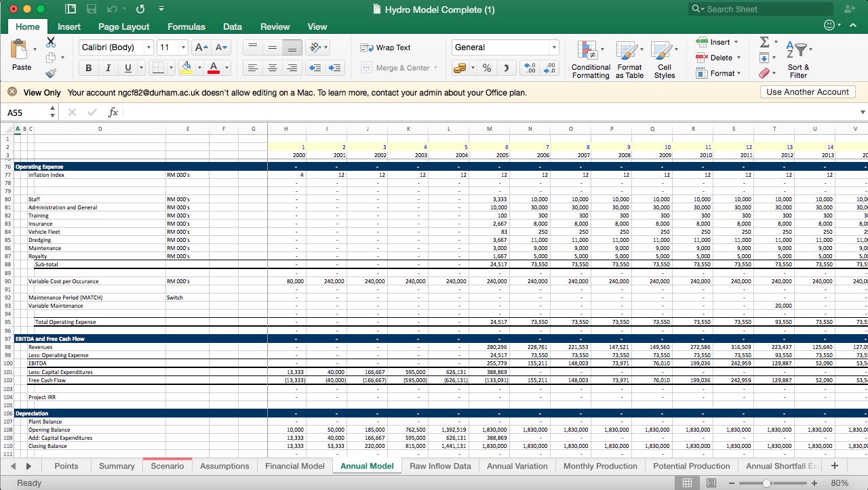Click the Bold formatting icon

pos(88,68)
